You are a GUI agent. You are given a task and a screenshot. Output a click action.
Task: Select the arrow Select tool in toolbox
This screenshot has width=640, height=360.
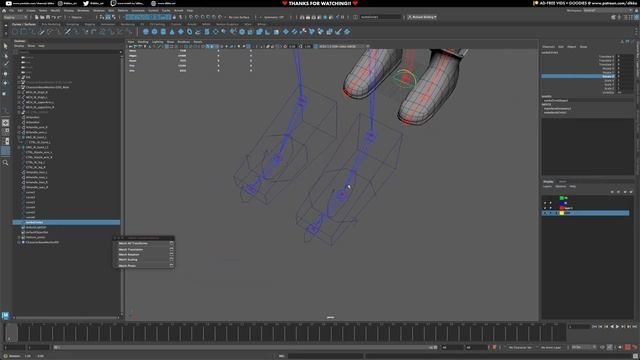point(5,46)
